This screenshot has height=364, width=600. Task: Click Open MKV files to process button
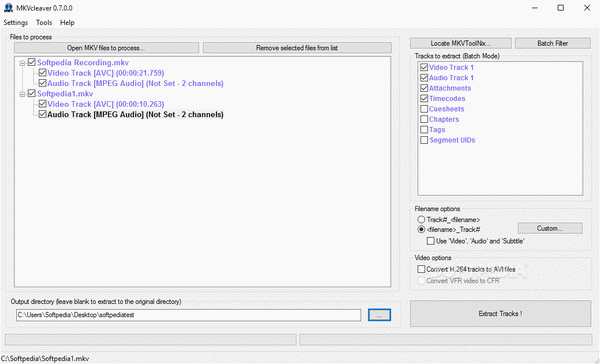[106, 48]
